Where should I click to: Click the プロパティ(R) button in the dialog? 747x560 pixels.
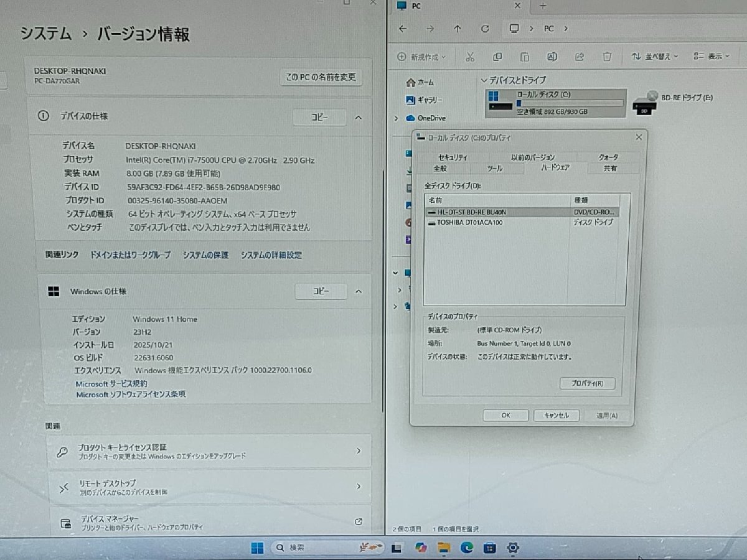[587, 383]
